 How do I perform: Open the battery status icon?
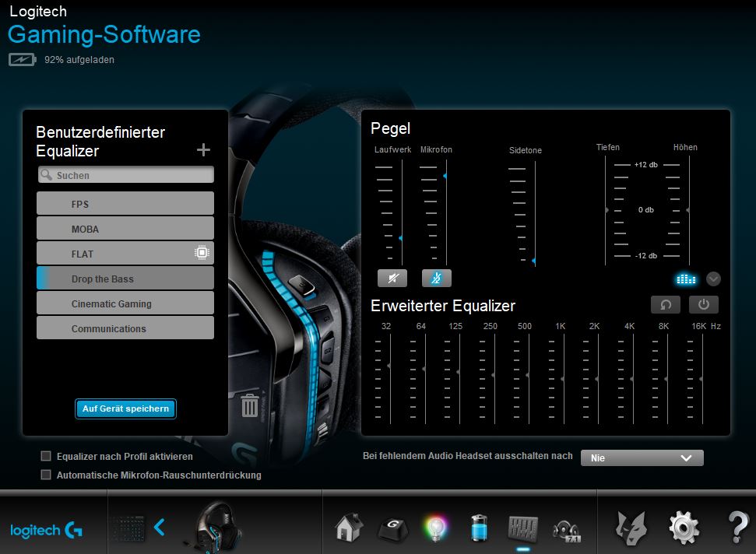click(x=480, y=528)
